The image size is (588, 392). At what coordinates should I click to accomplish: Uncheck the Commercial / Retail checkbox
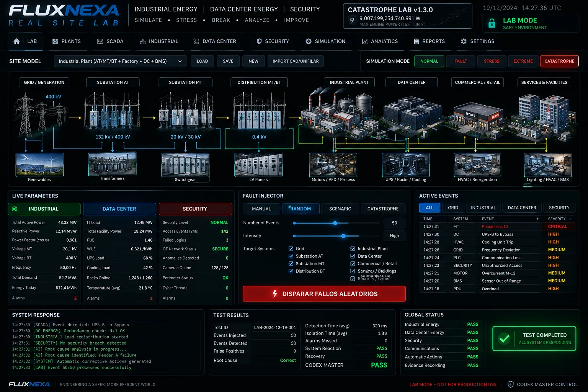pyautogui.click(x=353, y=264)
